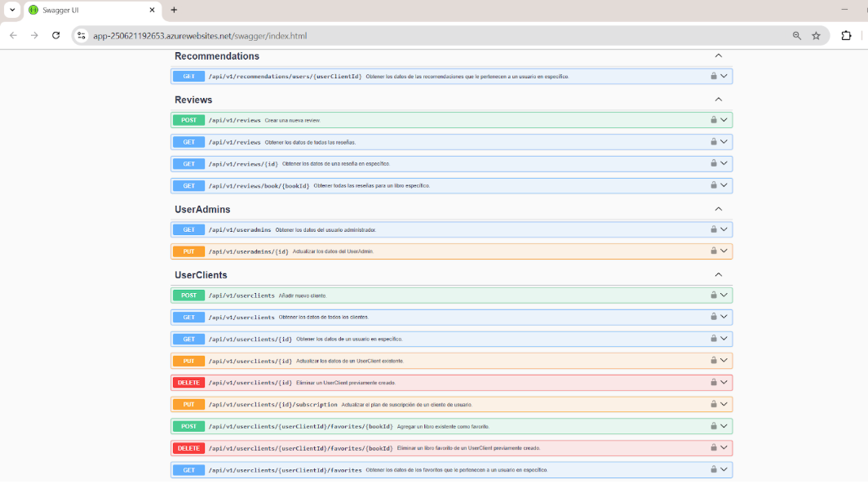Viewport: 868px width, 484px height.
Task: Click lock icon on GET /api/v1/reviews row
Action: tap(714, 142)
